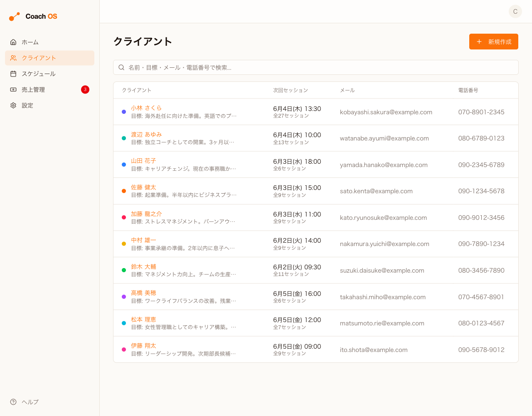Open client 鈴木 大輔

point(143,266)
